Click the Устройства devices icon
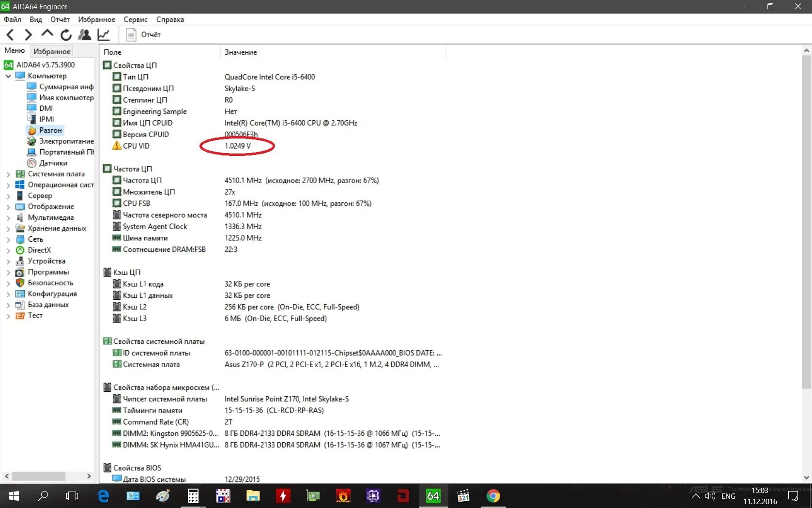Screen dimensions: 812x508 [x=20, y=261]
